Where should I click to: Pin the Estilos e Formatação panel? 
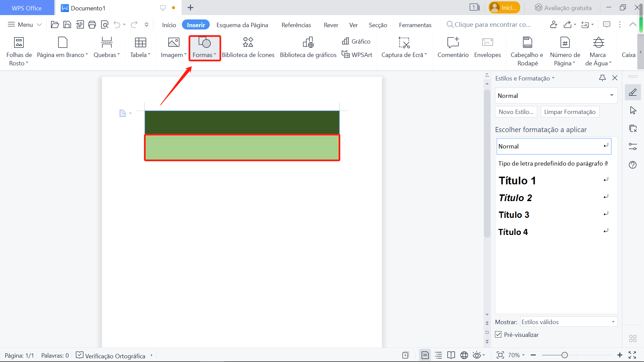tap(602, 78)
